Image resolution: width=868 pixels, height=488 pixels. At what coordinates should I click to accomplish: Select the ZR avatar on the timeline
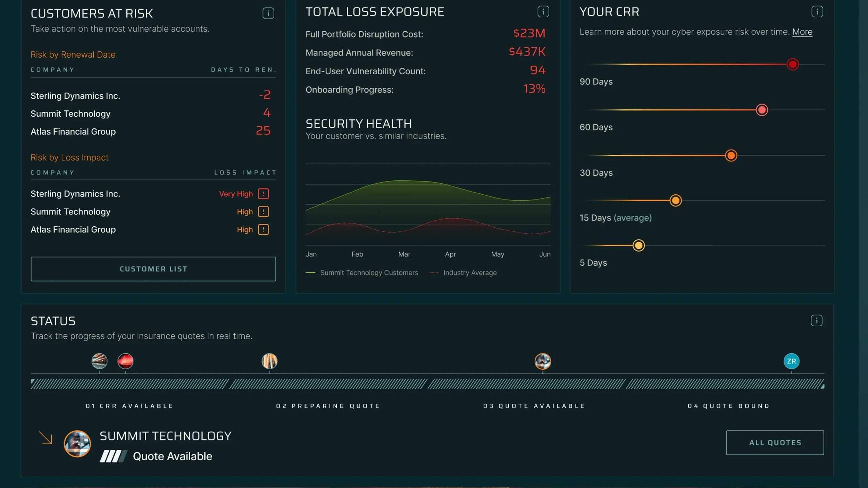point(791,361)
